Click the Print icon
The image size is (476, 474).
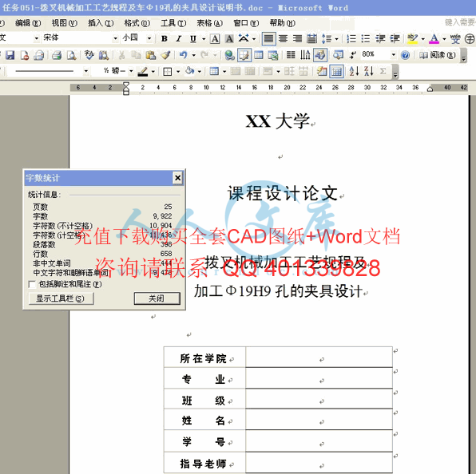tap(57, 55)
